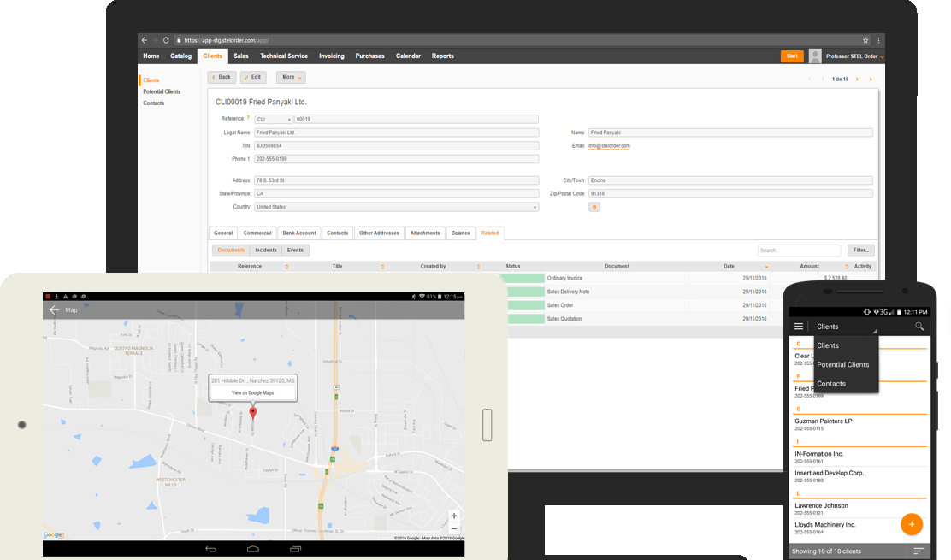Switch to the Attachments tab
The width and height of the screenshot is (951, 560).
[x=425, y=233]
